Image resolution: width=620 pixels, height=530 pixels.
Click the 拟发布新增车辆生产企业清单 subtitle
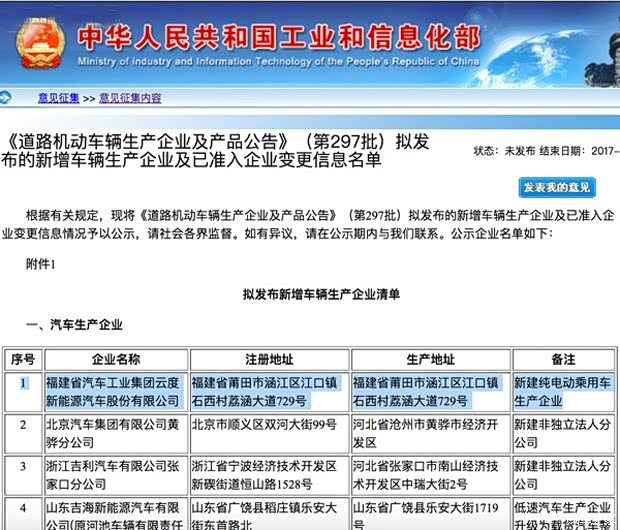tap(321, 294)
